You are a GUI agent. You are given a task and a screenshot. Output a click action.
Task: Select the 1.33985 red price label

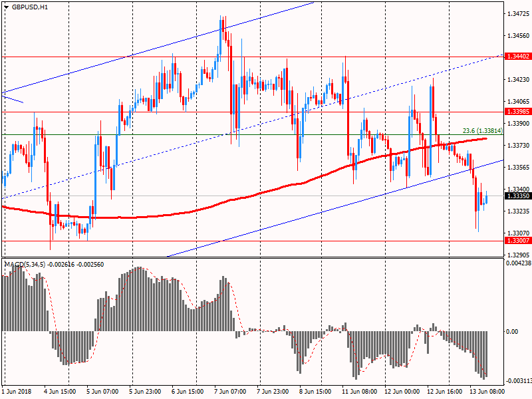coord(518,112)
